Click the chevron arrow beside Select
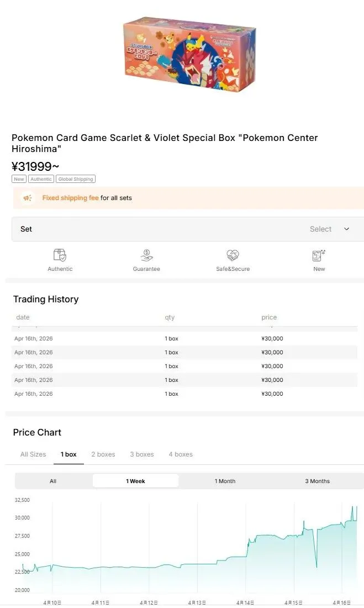This screenshot has height=608, width=364. [x=347, y=229]
